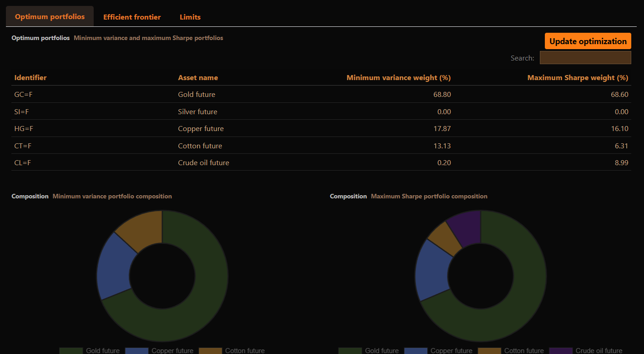Focus the Search input field
Viewport: 644px width, 354px height.
coord(585,58)
